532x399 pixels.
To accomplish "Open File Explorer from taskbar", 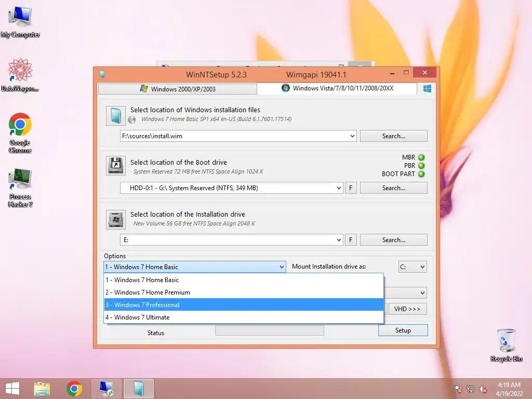I will pos(42,389).
